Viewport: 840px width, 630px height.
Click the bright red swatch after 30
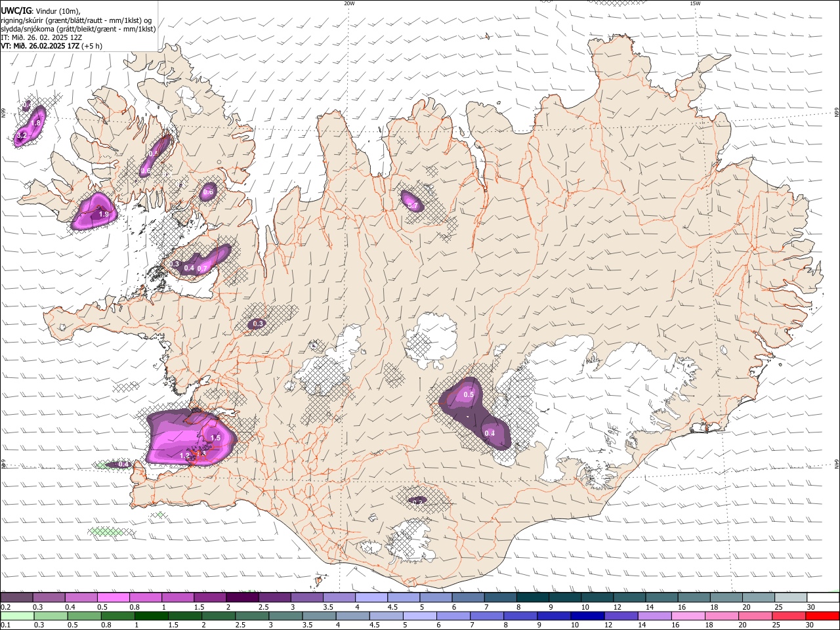point(823,616)
